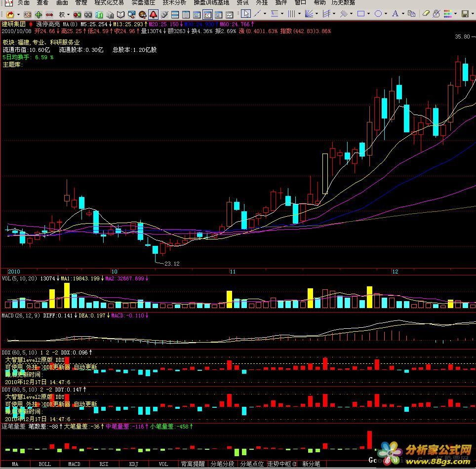Image resolution: width=476 pixels, height=469 pixels.
Task: Select the ellipse drawing tool
Action: pos(378,14)
